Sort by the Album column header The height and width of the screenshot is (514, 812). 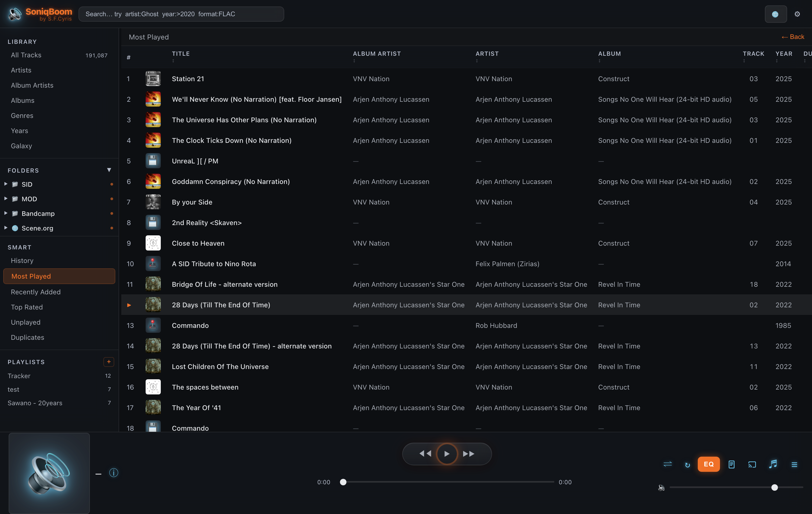click(x=609, y=54)
